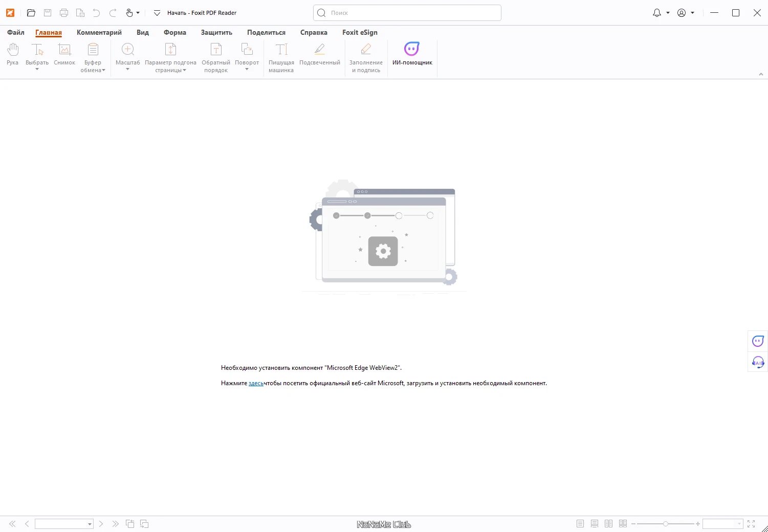
Task: Open Параметр подгона страницы
Action: (170, 58)
